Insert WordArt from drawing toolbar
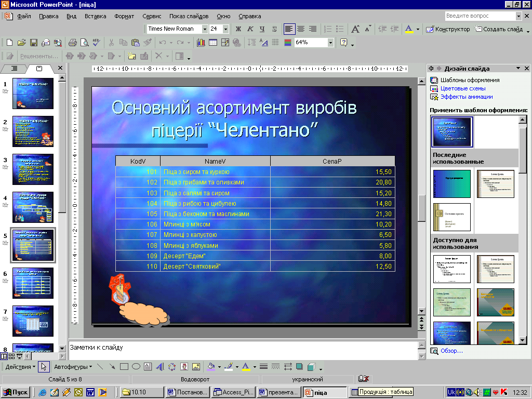This screenshot has width=532, height=399. [x=160, y=366]
